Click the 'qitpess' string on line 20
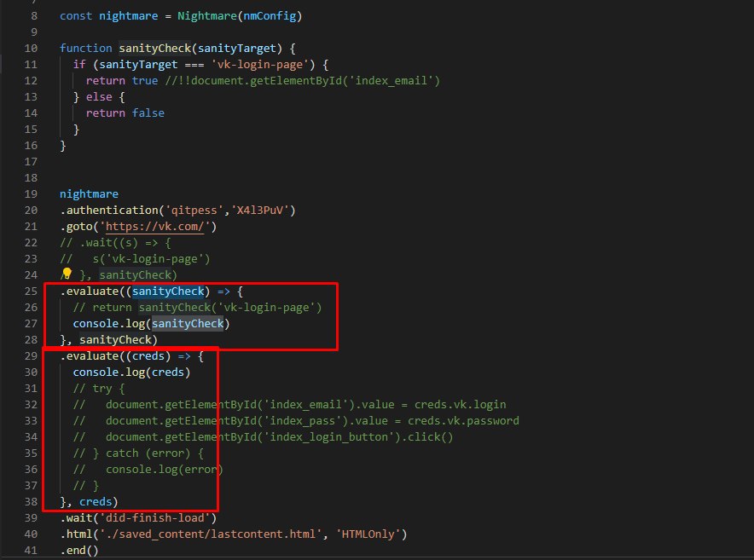 (194, 210)
